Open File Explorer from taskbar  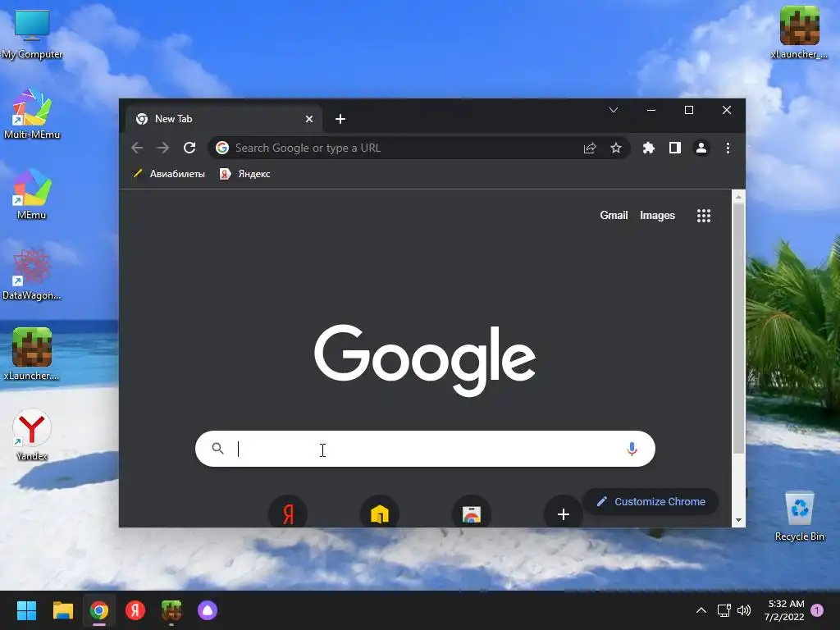tap(62, 610)
